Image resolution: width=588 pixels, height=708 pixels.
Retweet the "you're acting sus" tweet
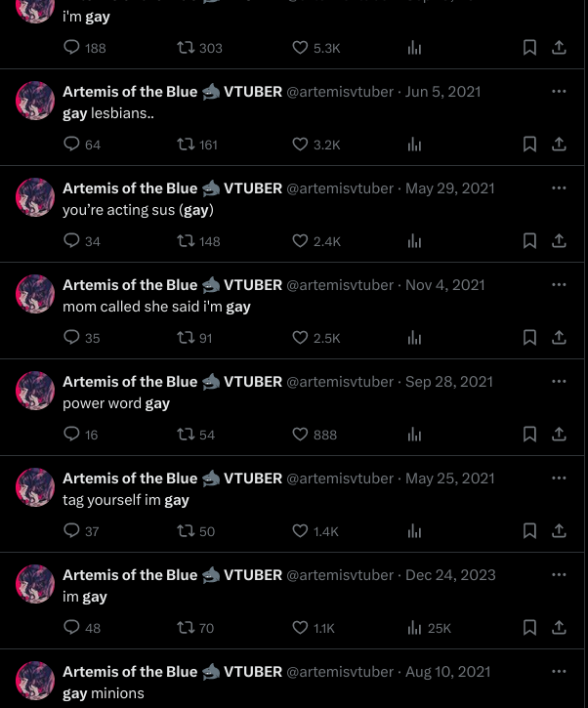click(198, 241)
